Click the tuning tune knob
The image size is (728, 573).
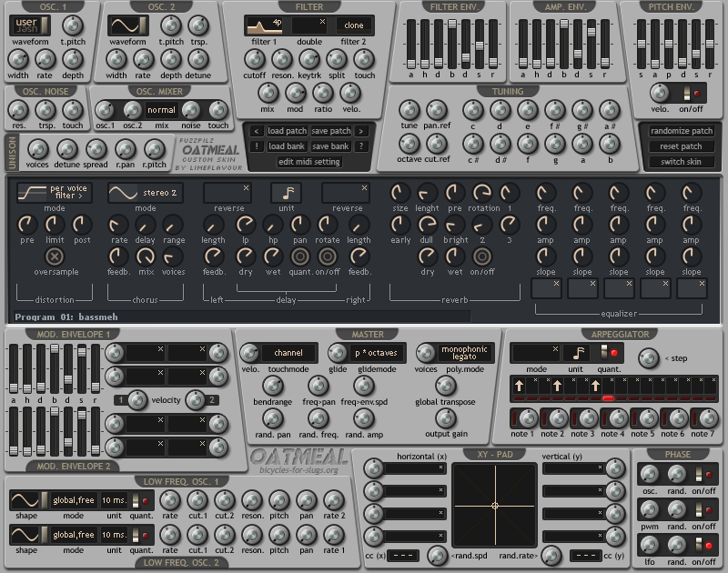[409, 110]
